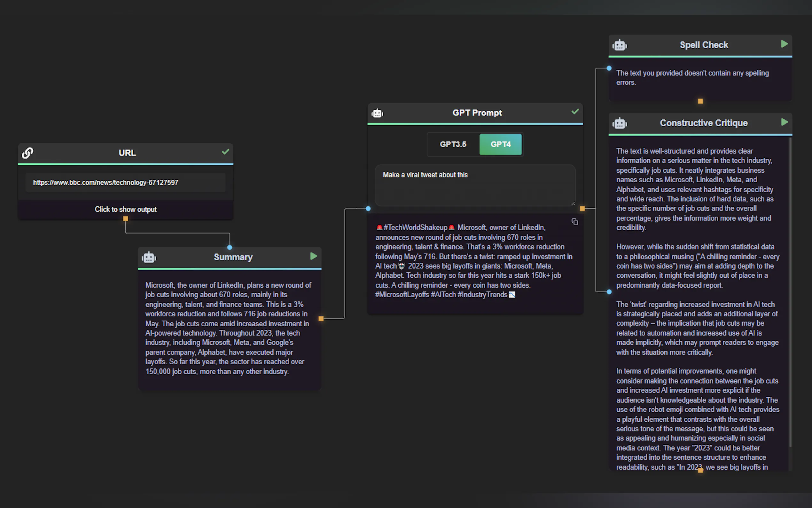Click the text 'doesn't contain any spelling errors'
Viewport: 812px width, 508px height.
coord(692,78)
